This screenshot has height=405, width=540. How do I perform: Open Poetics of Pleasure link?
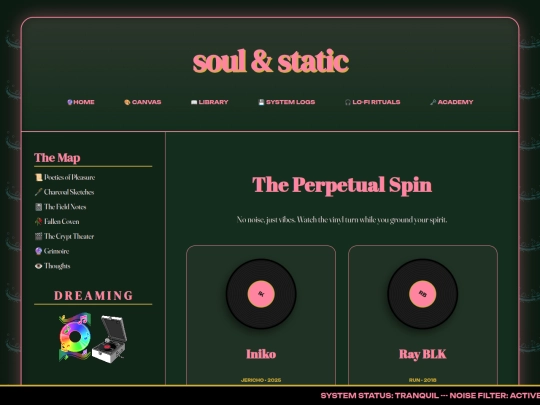65,177
